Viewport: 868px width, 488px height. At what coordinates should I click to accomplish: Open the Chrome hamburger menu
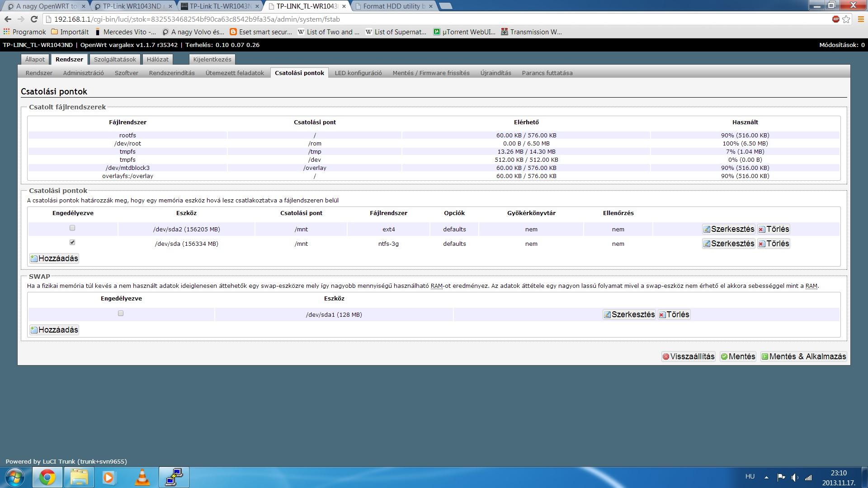click(x=860, y=19)
